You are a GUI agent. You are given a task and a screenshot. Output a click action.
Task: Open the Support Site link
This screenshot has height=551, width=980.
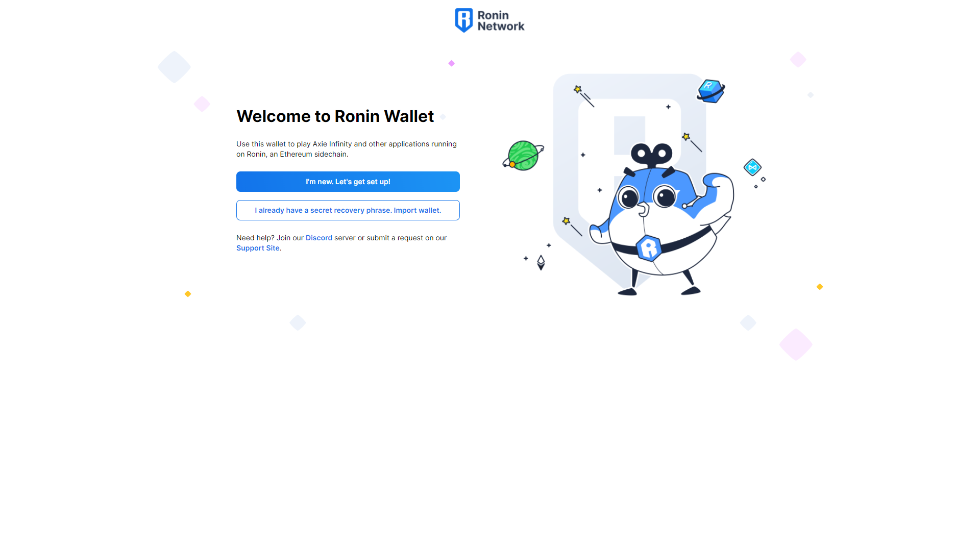point(258,248)
